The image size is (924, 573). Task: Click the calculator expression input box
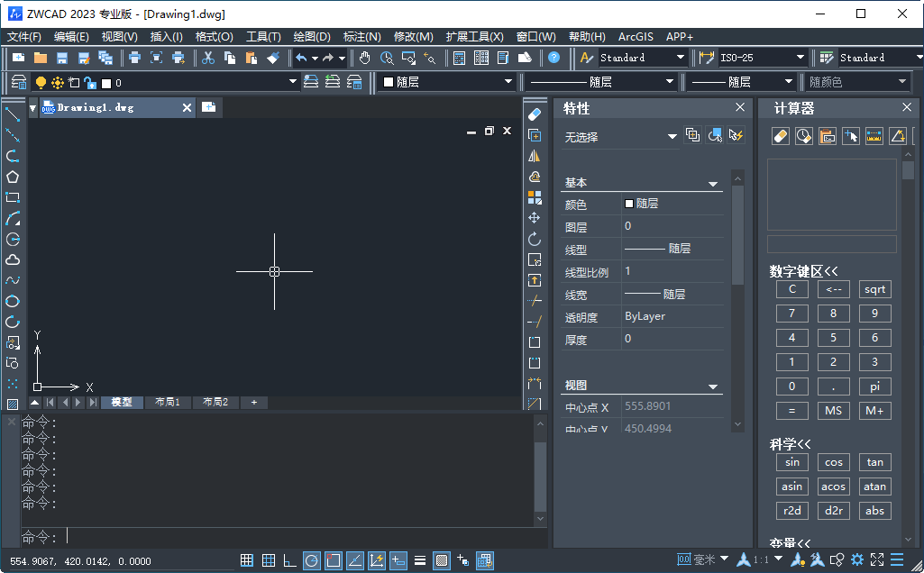point(831,244)
